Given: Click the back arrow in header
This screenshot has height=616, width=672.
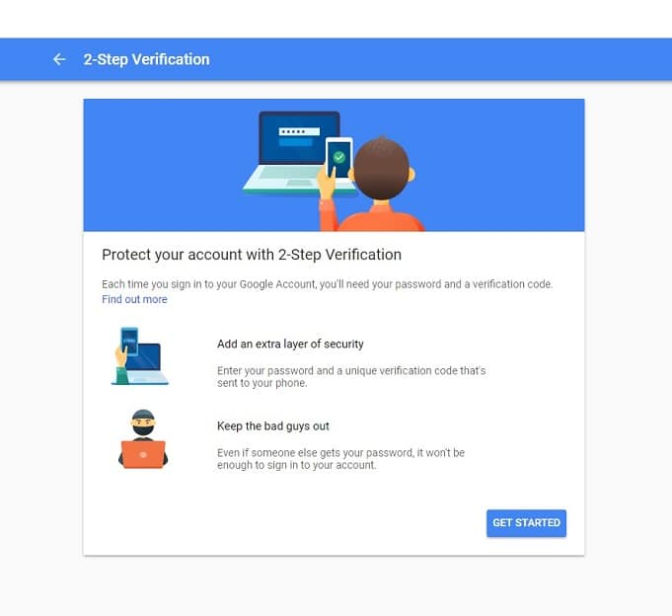Looking at the screenshot, I should (59, 59).
